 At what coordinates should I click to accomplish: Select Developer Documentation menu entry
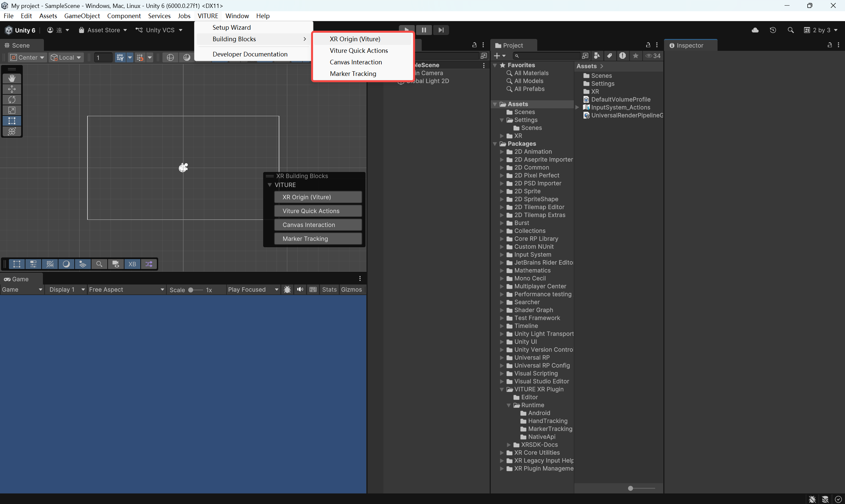click(250, 54)
